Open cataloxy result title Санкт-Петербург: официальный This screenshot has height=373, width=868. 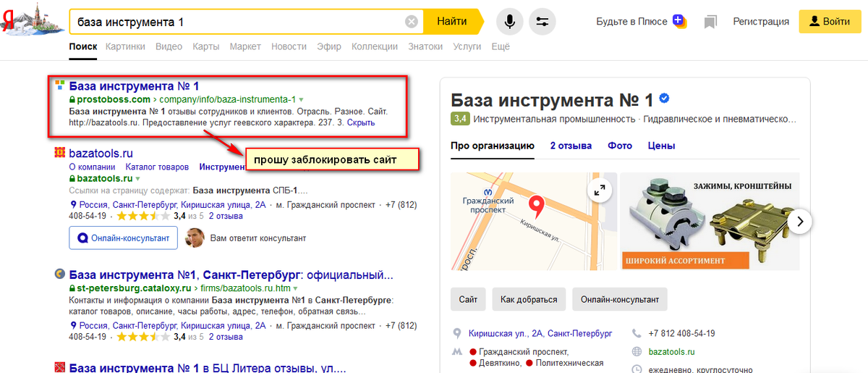pyautogui.click(x=231, y=275)
